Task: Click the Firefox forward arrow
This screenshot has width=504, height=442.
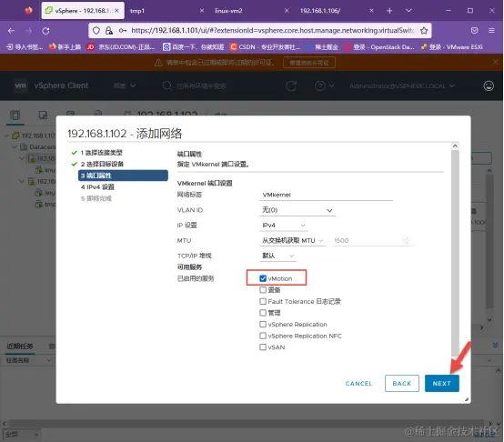Action: [28, 31]
